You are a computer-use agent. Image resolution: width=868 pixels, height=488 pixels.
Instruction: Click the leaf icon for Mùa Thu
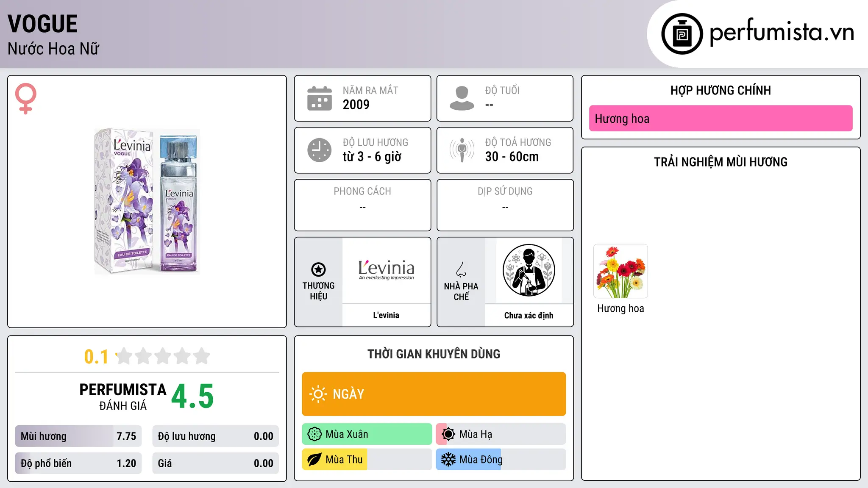[314, 460]
